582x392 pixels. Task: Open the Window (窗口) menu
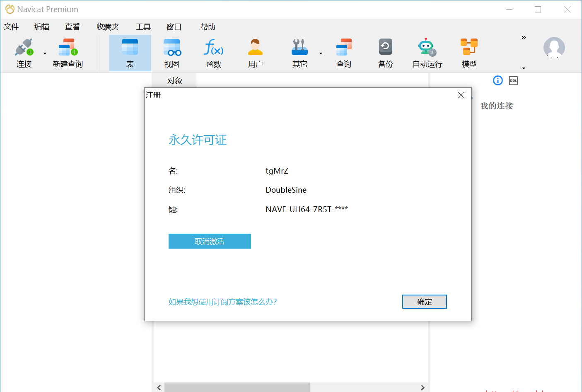(x=174, y=27)
